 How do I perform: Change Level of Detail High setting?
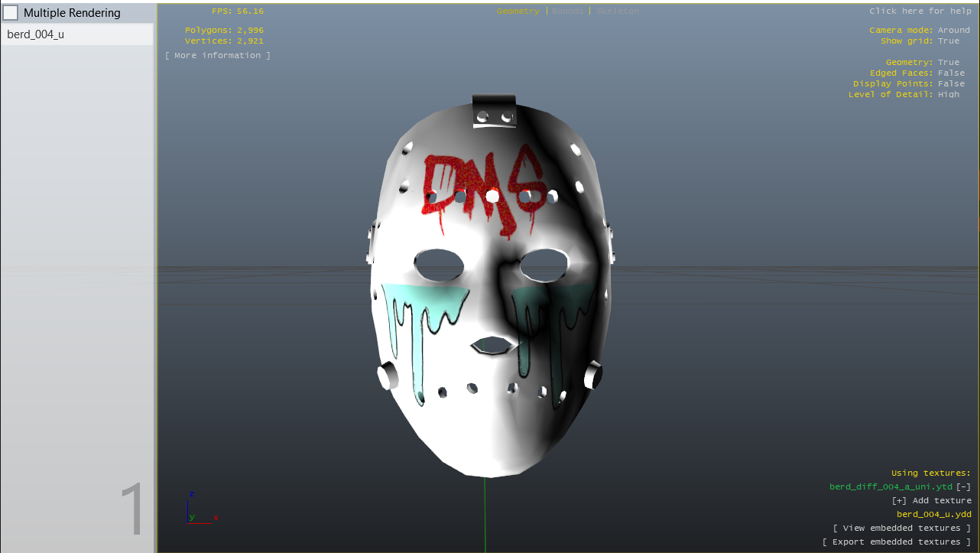pyautogui.click(x=948, y=95)
